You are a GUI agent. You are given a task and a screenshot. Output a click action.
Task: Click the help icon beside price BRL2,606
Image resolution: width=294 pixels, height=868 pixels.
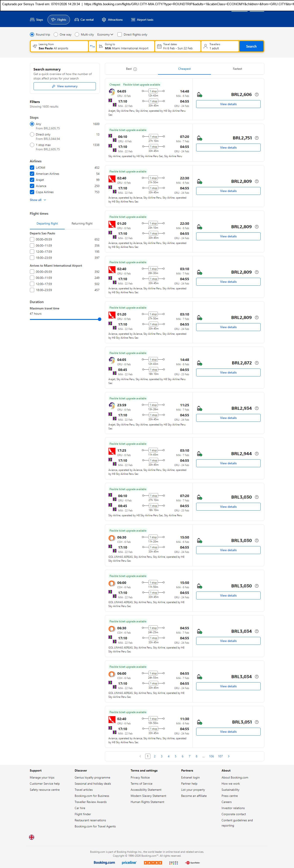[257, 95]
